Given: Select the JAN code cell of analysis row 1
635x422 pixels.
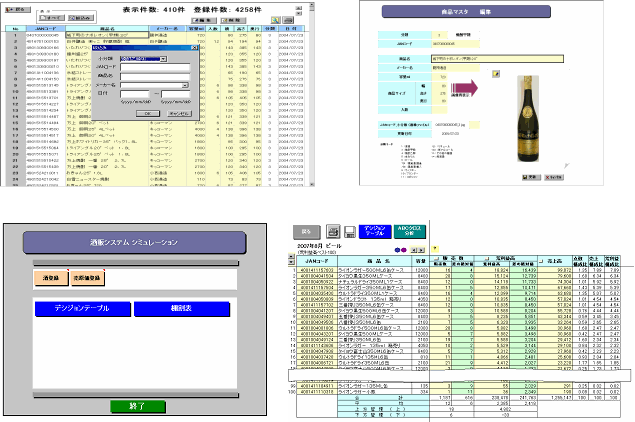Looking at the screenshot, I should tap(317, 270).
